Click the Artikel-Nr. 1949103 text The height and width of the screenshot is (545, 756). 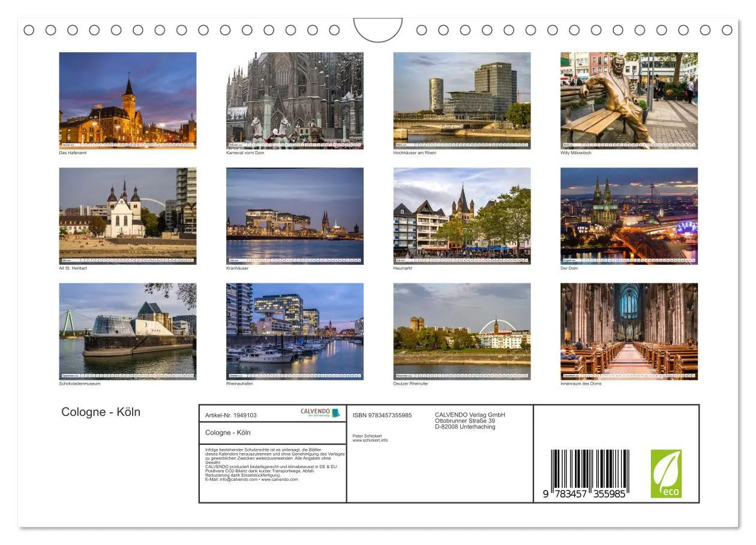pos(231,415)
